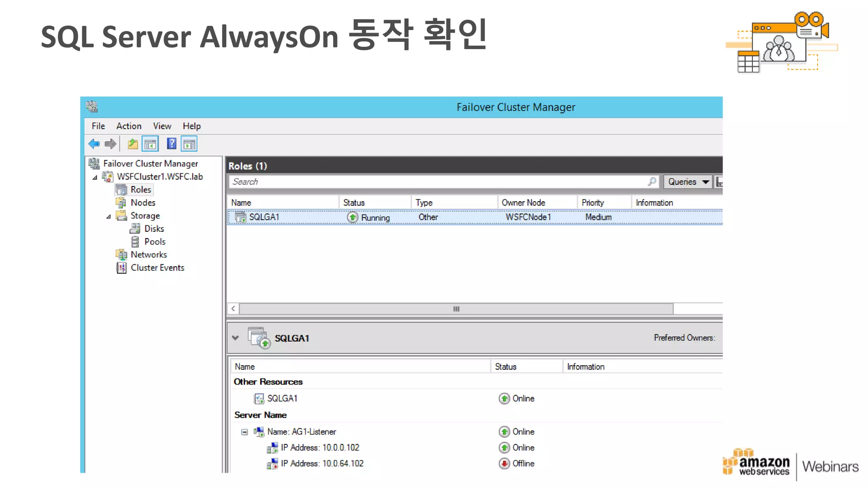Click the IP Address 10.0.64.102 resource icon
This screenshot has width=868, height=488.
(x=272, y=464)
